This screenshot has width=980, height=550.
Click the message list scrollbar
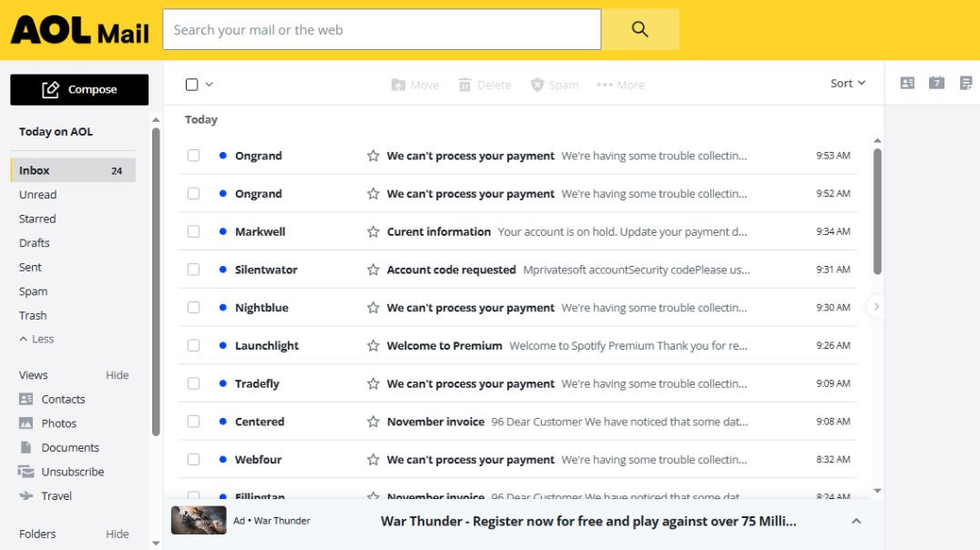tap(877, 211)
